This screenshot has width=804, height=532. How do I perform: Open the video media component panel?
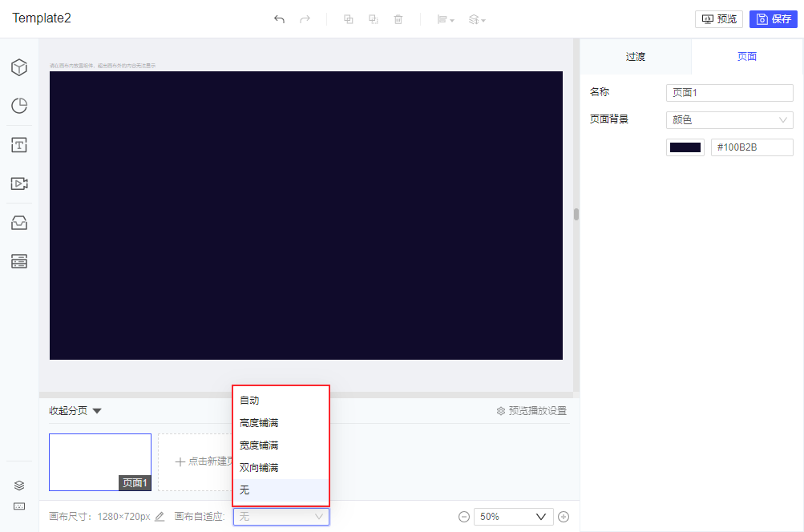[19, 183]
